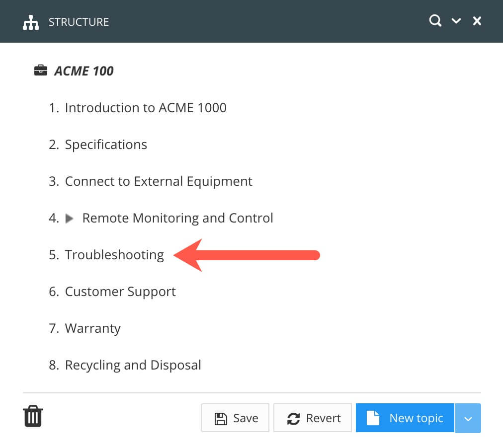Select Remote Monitoring and Control topic
The width and height of the screenshot is (503, 448).
[x=177, y=218]
